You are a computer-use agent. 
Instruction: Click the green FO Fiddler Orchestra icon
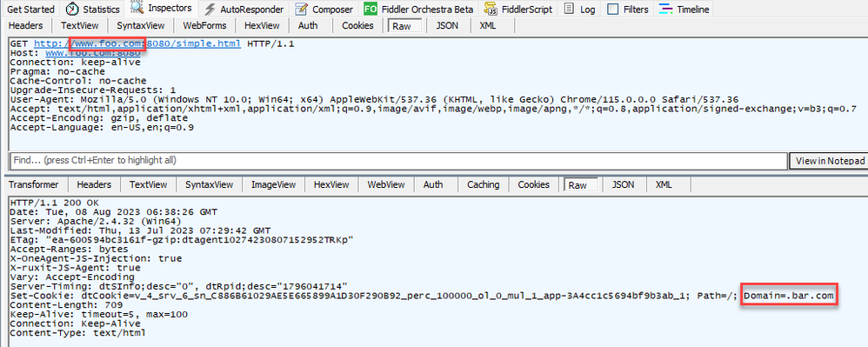(x=371, y=9)
